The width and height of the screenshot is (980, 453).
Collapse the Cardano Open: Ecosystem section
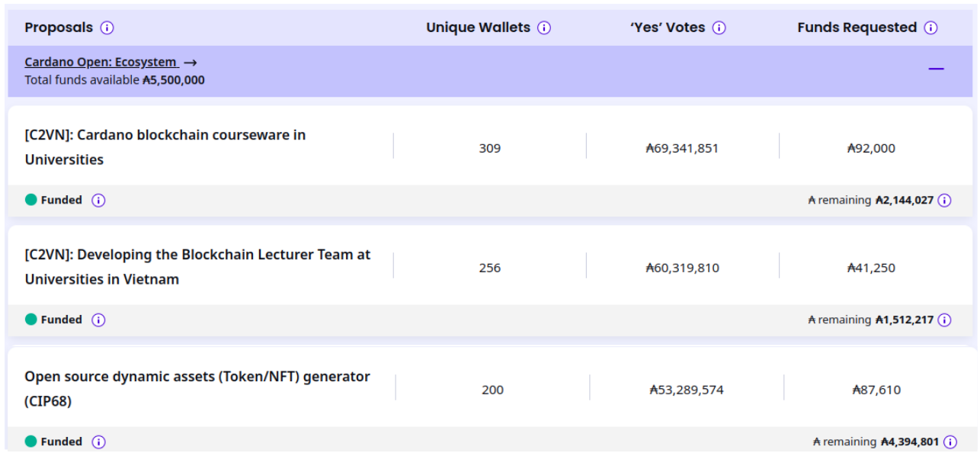[936, 69]
